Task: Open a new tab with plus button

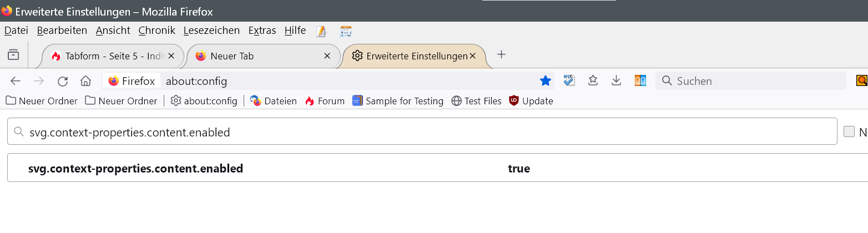Action: pos(501,54)
